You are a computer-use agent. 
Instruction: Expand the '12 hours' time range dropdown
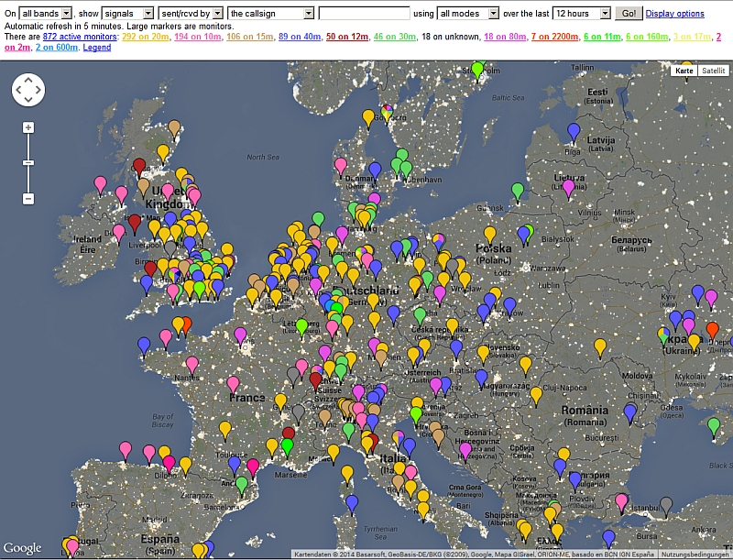tap(582, 14)
